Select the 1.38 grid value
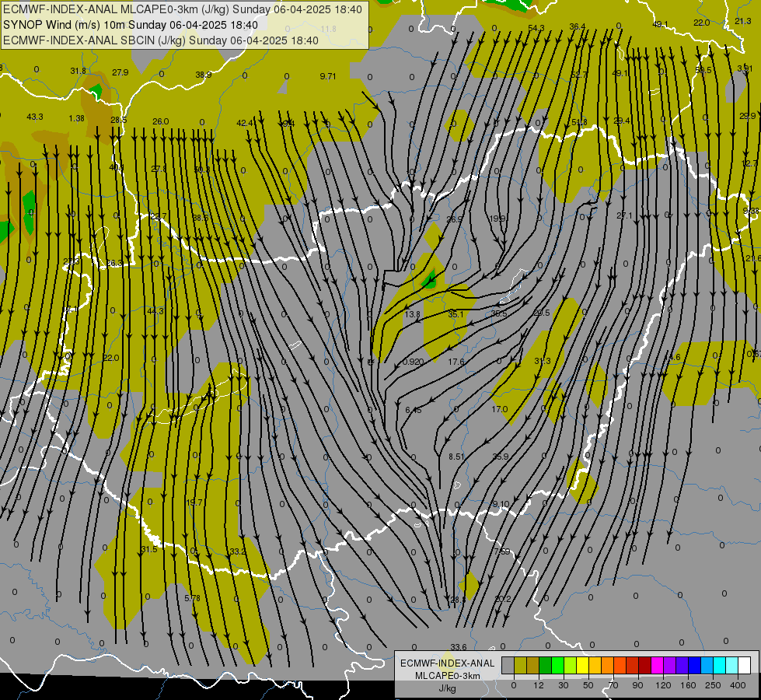Image resolution: width=761 pixels, height=700 pixels. (77, 118)
